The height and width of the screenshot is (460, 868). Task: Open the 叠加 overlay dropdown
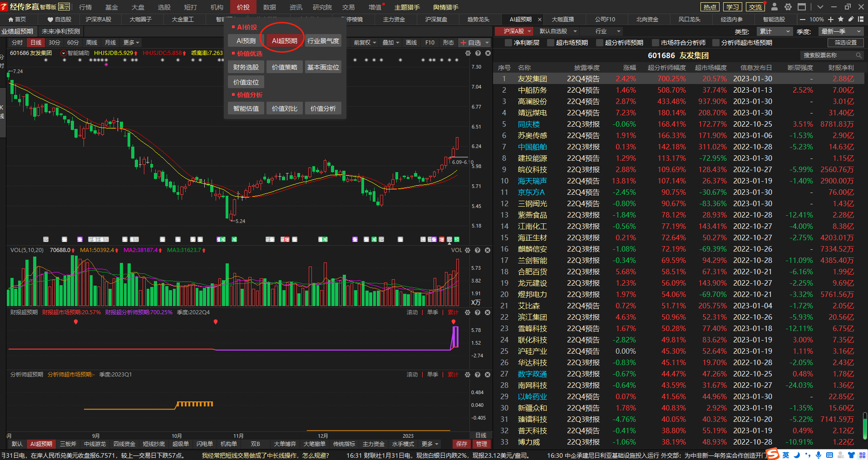point(391,43)
